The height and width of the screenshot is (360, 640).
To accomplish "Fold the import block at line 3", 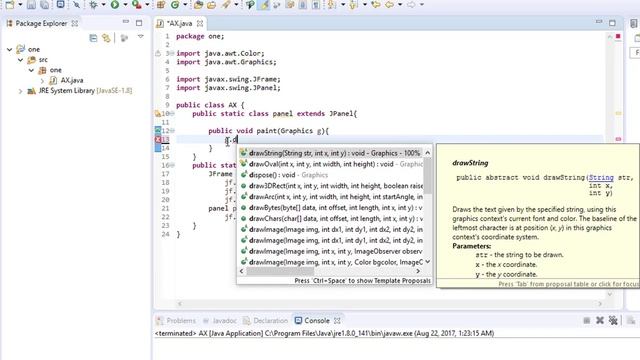I will 172,53.
